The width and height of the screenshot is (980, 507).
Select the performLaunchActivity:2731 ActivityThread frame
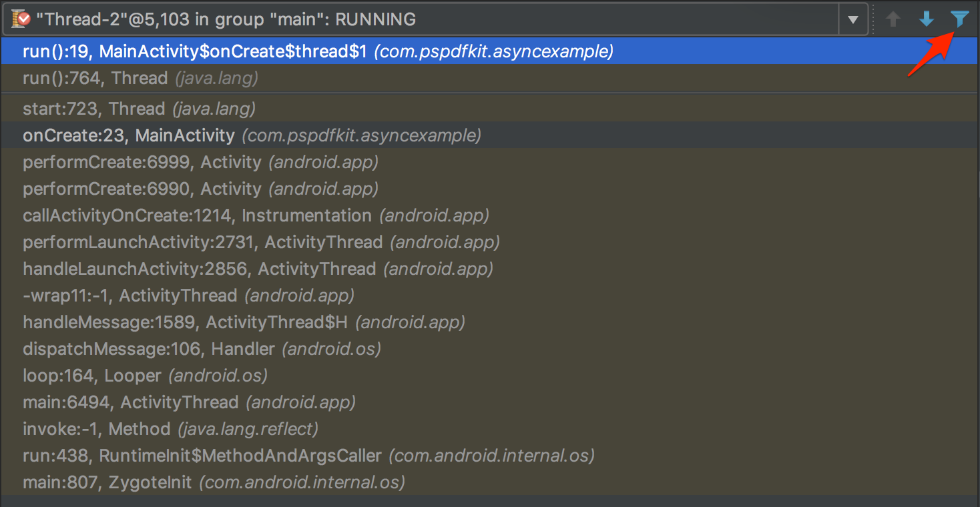[x=200, y=241]
